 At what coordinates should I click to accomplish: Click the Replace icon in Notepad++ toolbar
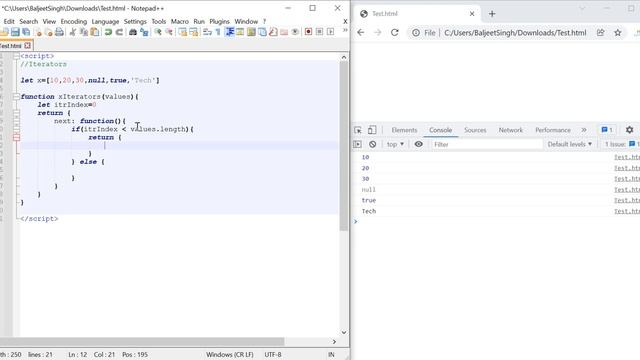click(144, 32)
